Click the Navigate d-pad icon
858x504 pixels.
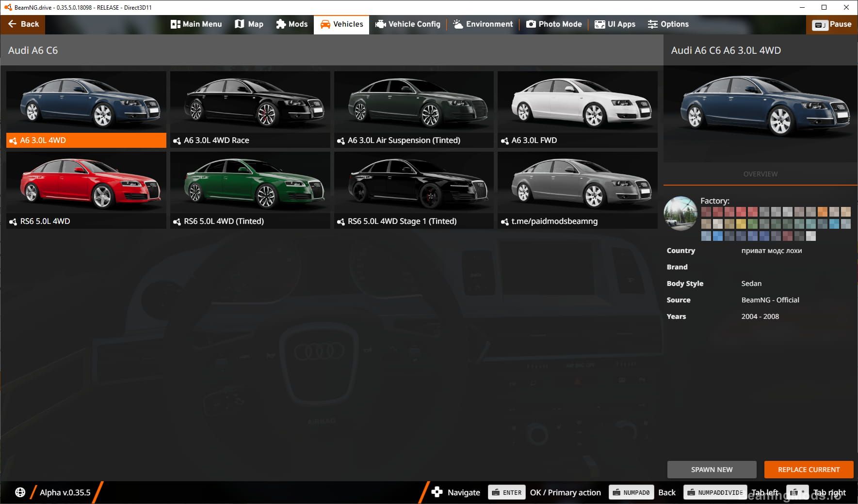point(437,492)
